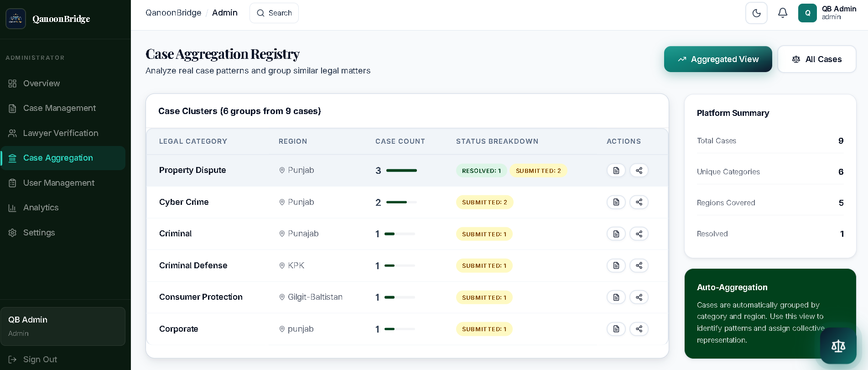Click Admin breadcrumb
868x370 pixels.
(225, 13)
